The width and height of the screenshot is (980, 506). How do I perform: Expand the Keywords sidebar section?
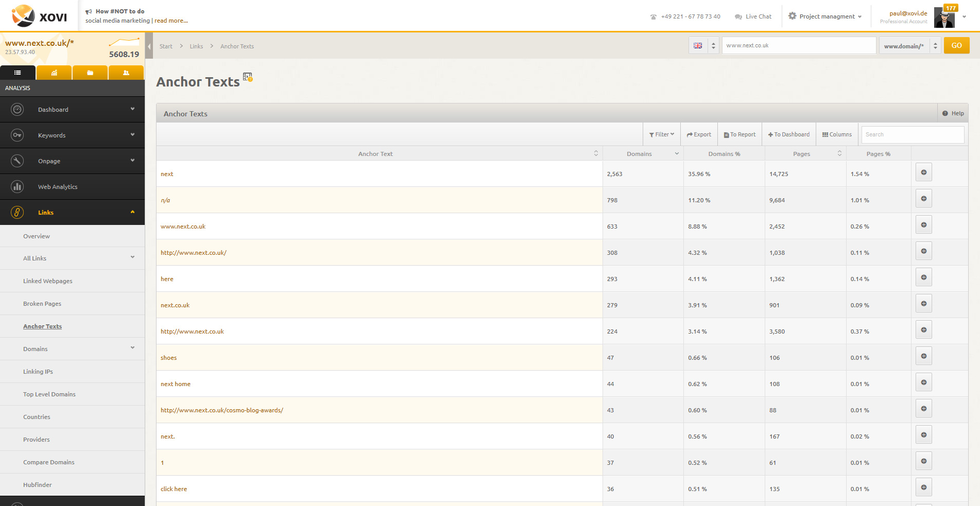(x=72, y=135)
